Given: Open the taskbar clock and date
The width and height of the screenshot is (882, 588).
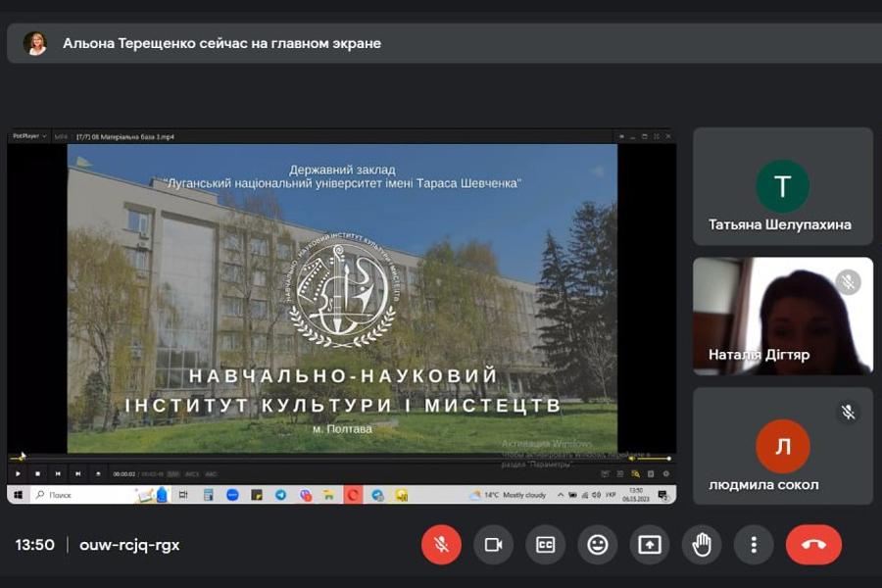Looking at the screenshot, I should (x=636, y=495).
